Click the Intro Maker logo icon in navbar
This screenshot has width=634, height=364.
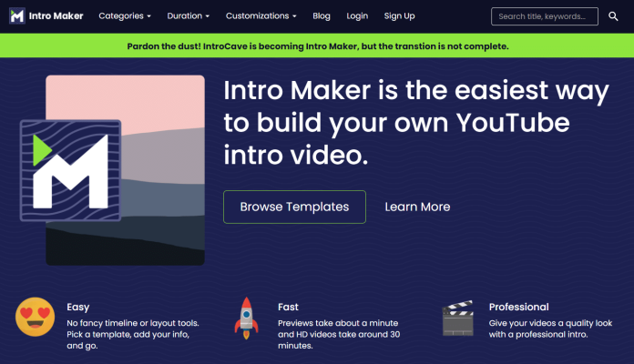17,16
